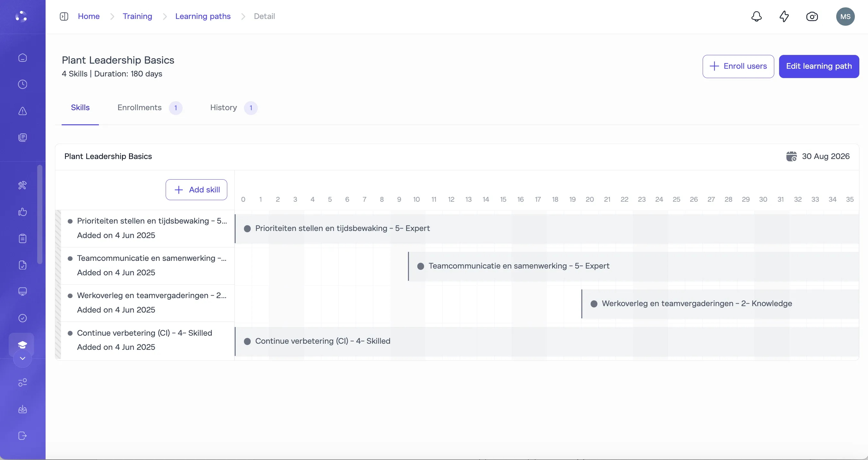868x460 pixels.
Task: Select the graduation cap training icon in sidebar
Action: coord(22,345)
